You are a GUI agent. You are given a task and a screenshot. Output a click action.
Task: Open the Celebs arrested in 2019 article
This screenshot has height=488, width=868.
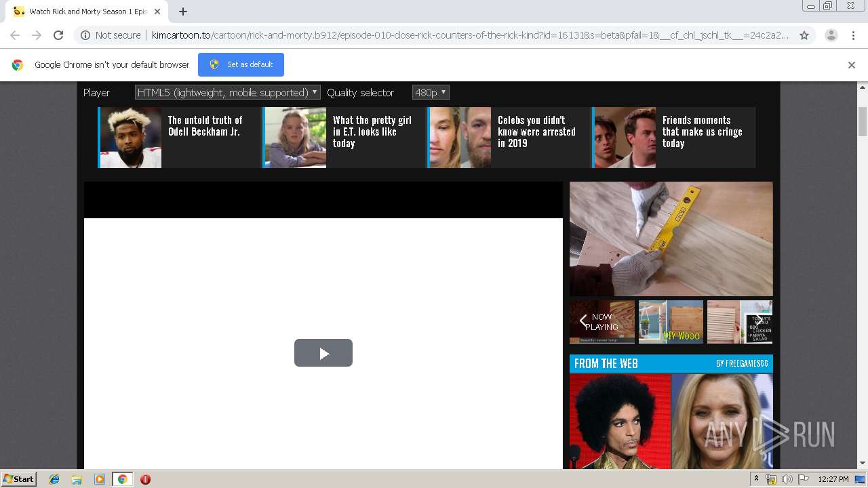tap(536, 131)
